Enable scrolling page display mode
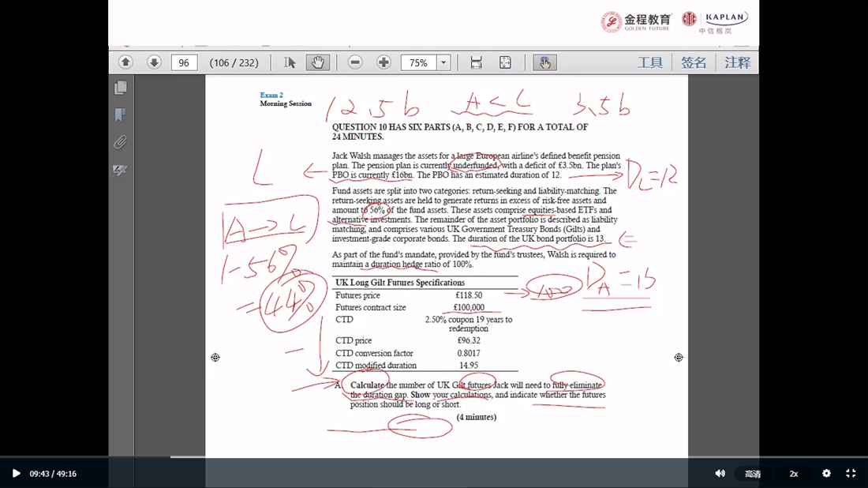868x488 pixels. [x=476, y=62]
